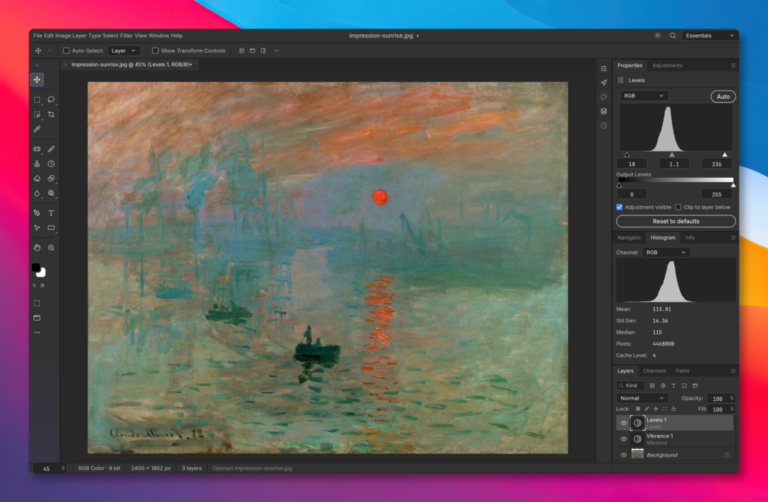
Task: Click the input levels midtone gamma slider
Action: [x=672, y=155]
